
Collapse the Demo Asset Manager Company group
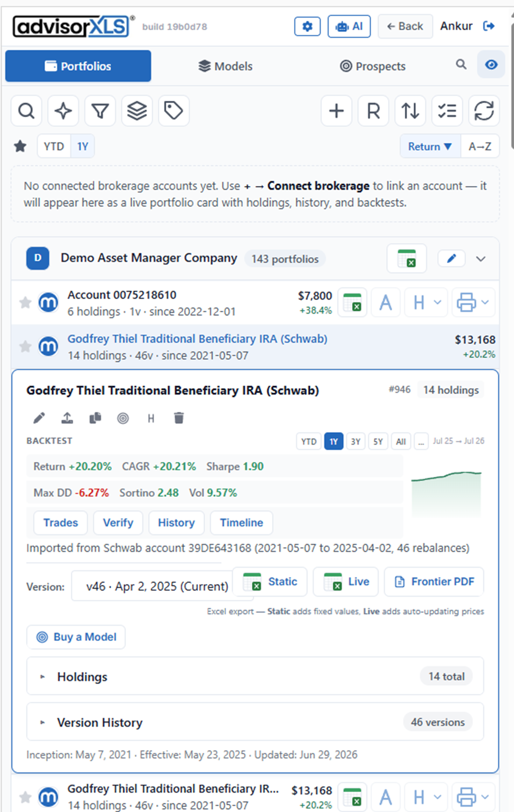pos(481,259)
